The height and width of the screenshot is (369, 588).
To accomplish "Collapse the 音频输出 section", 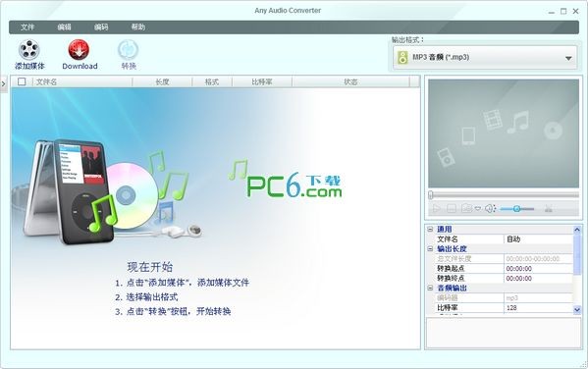I will pos(431,288).
